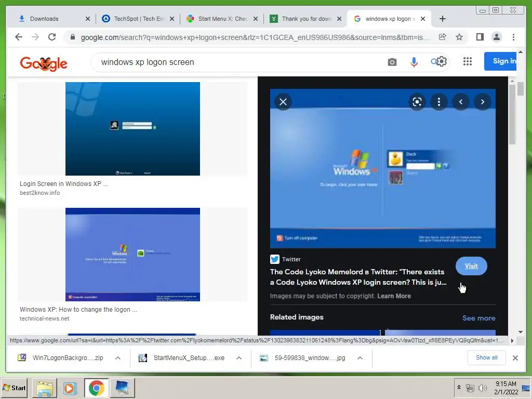Viewport: 532px width, 399px height.
Task: Start voice search with microphone
Action: point(414,62)
